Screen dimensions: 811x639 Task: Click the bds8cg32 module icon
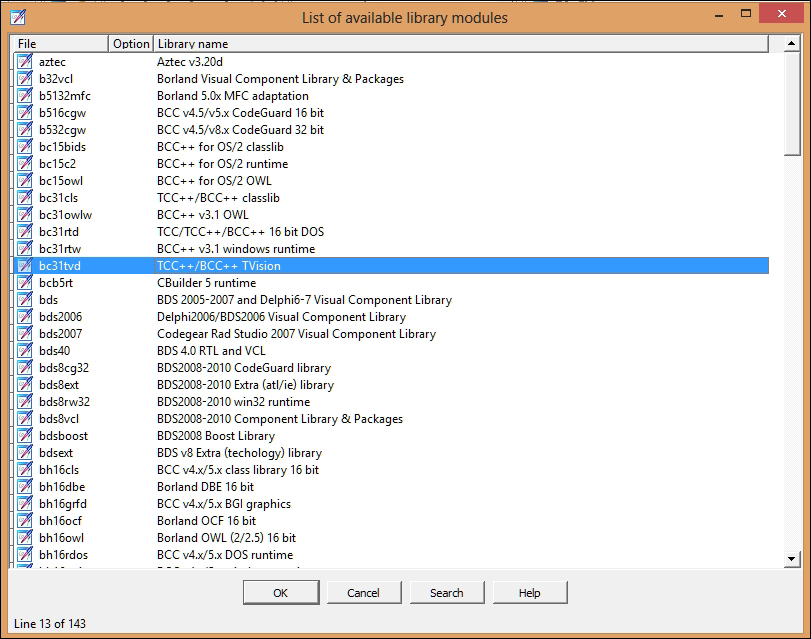click(24, 368)
